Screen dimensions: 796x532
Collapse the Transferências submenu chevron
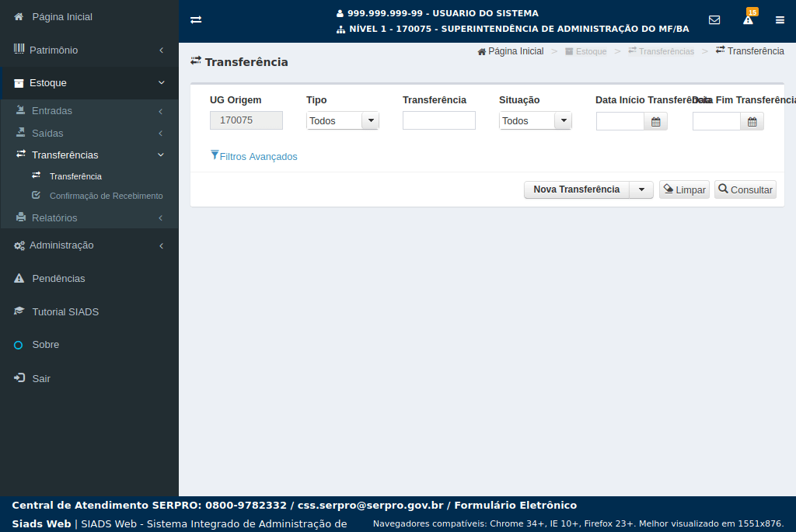(x=160, y=155)
